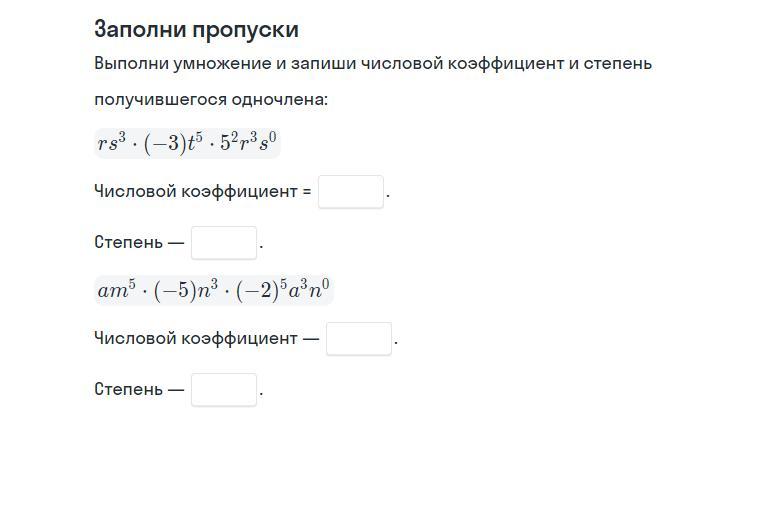Select the second Числовой коэффициент answer box
The width and height of the screenshot is (759, 532).
coord(359,339)
